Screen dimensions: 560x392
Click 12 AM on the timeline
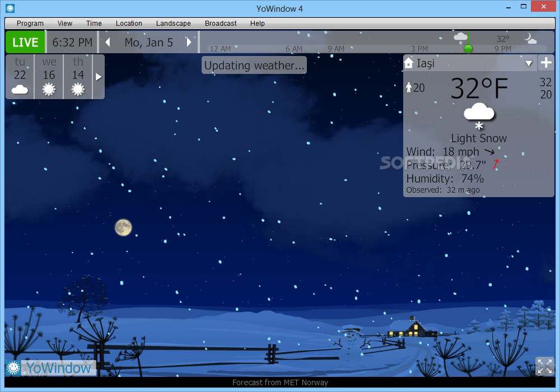pyautogui.click(x=220, y=49)
